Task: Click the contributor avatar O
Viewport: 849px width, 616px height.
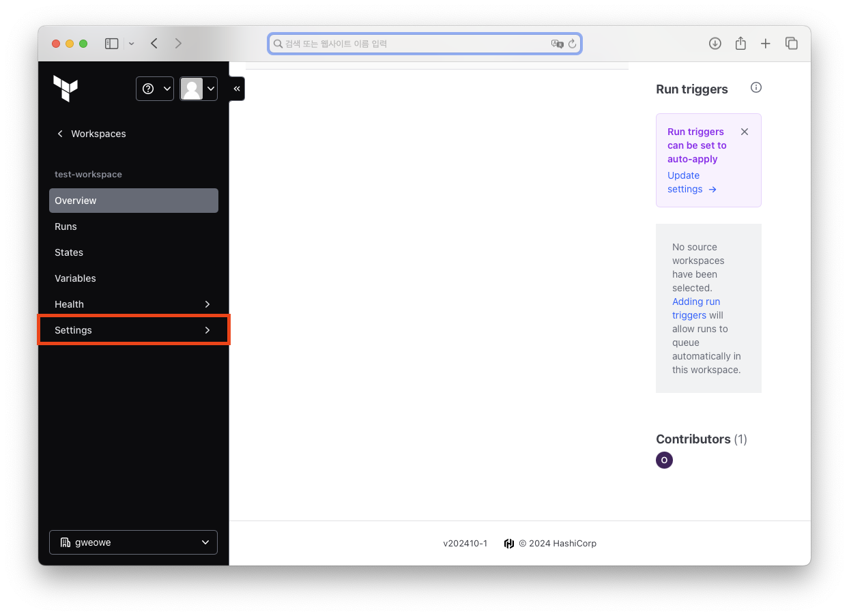Action: pos(664,460)
